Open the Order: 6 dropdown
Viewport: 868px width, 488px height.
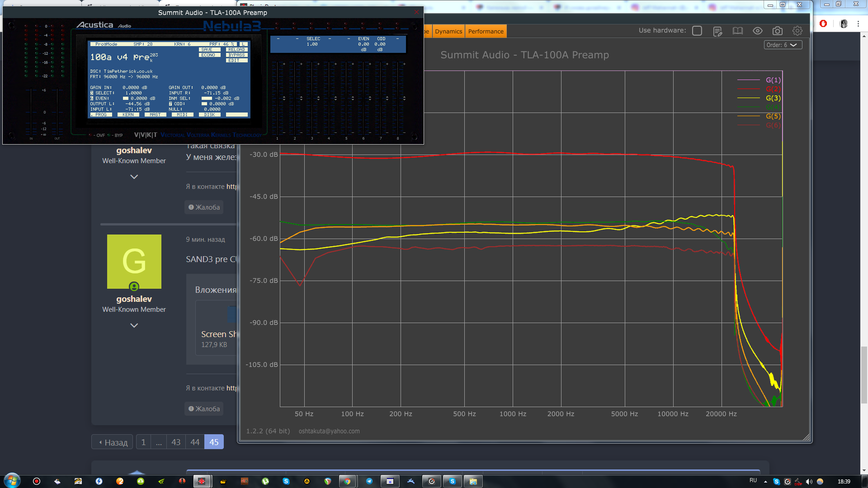[783, 45]
